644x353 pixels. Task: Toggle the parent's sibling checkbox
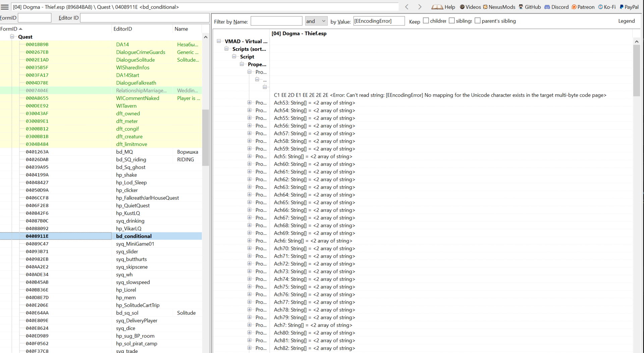click(x=478, y=21)
